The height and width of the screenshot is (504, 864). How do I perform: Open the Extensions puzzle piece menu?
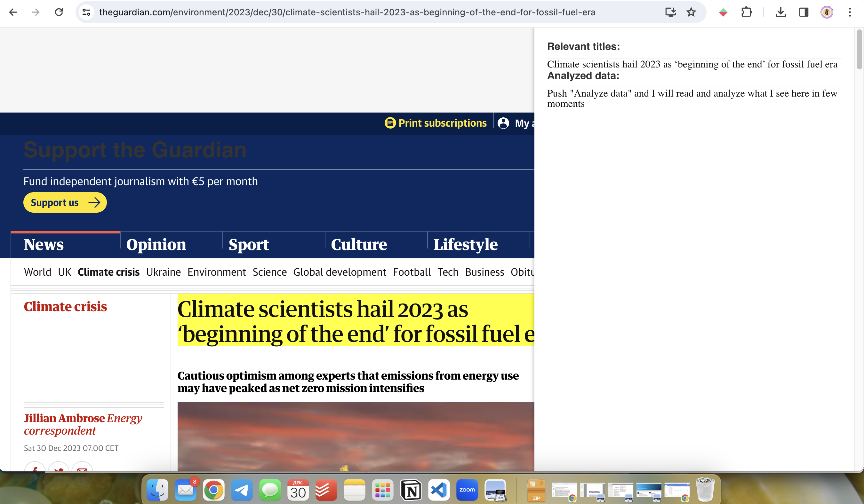(x=746, y=12)
